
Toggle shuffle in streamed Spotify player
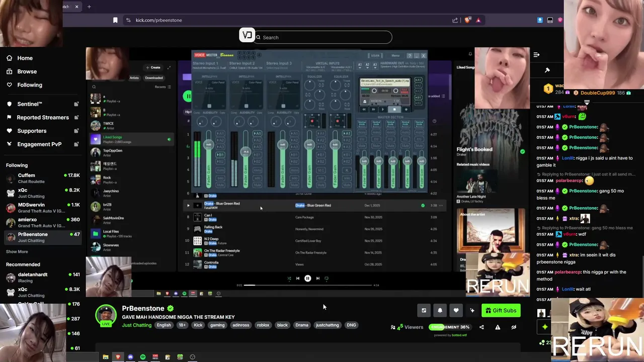(x=289, y=278)
